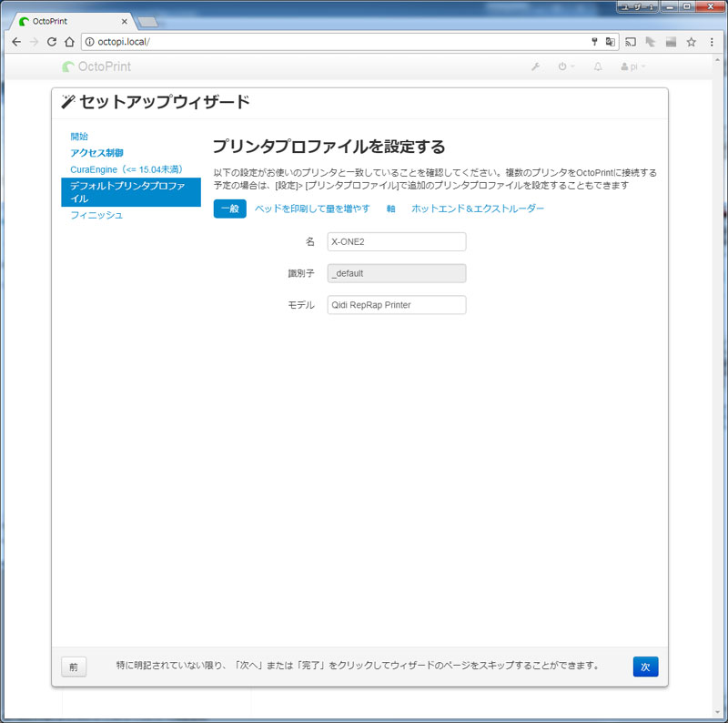The width and height of the screenshot is (728, 723).
Task: Click the 次 next button
Action: click(x=645, y=667)
